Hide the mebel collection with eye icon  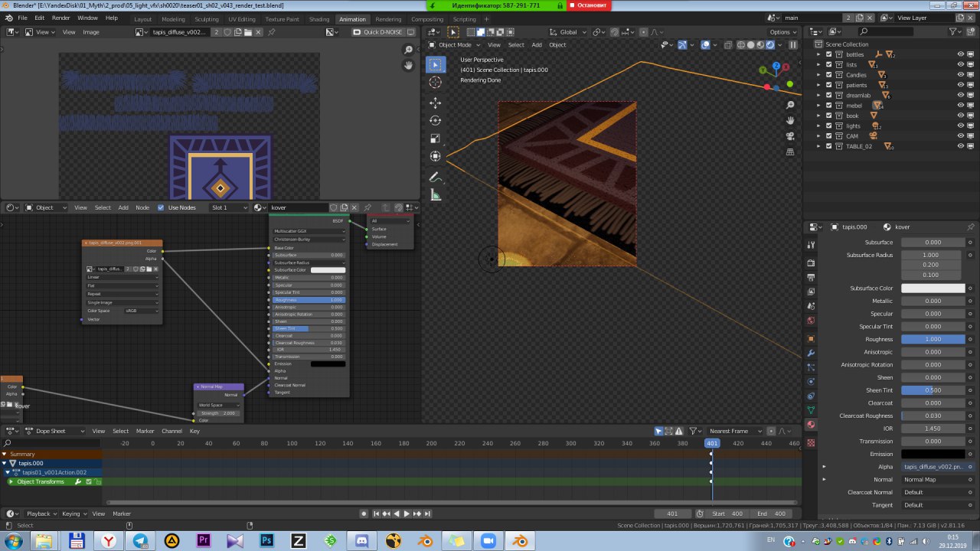point(960,106)
